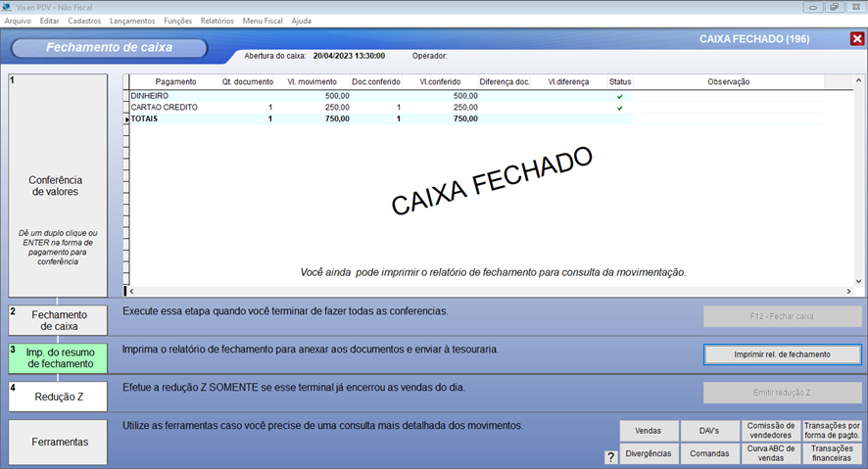Click the F12 - Fechar caixa button
Image resolution: width=868 pixels, height=469 pixels.
(782, 316)
